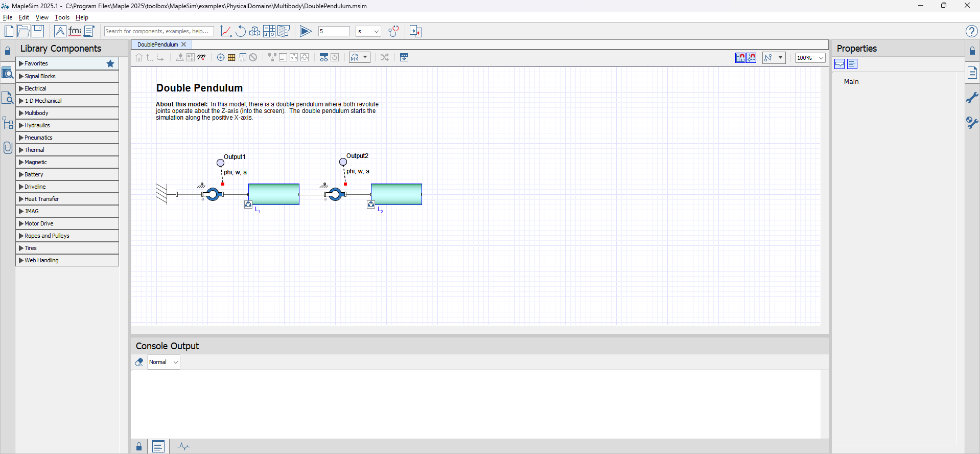Click the FMI export icon
The image size is (980, 454).
(75, 31)
